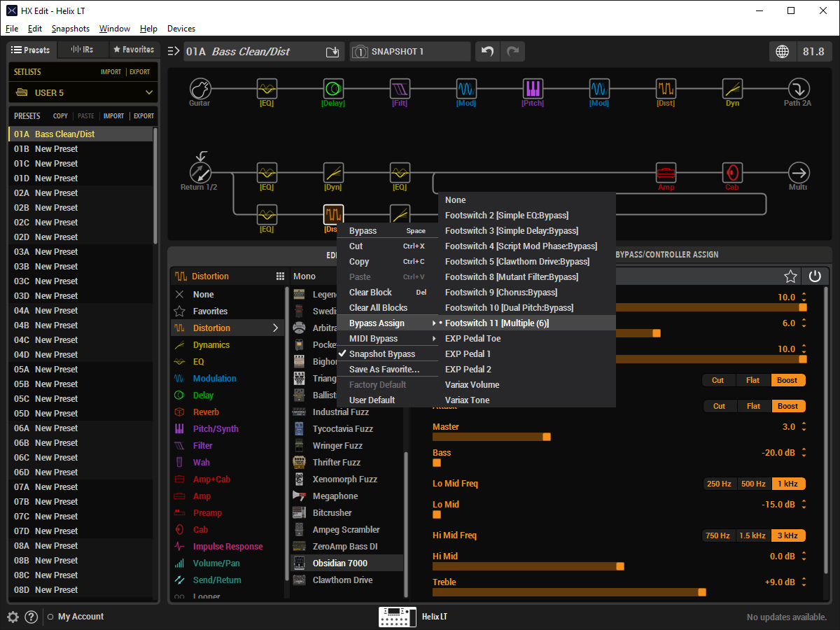
Task: Click COPY in the Presets header
Action: [x=60, y=116]
